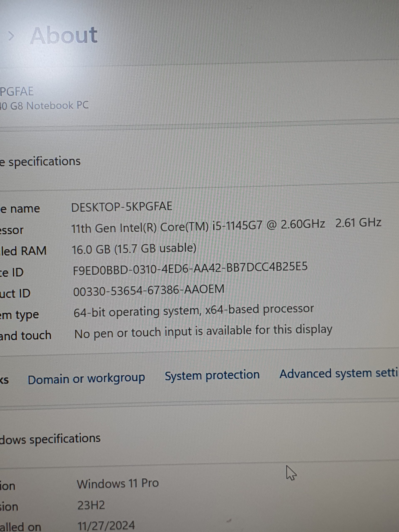
Task: Select Device ID F9ED0BBD value
Action: pyautogui.click(x=190, y=269)
